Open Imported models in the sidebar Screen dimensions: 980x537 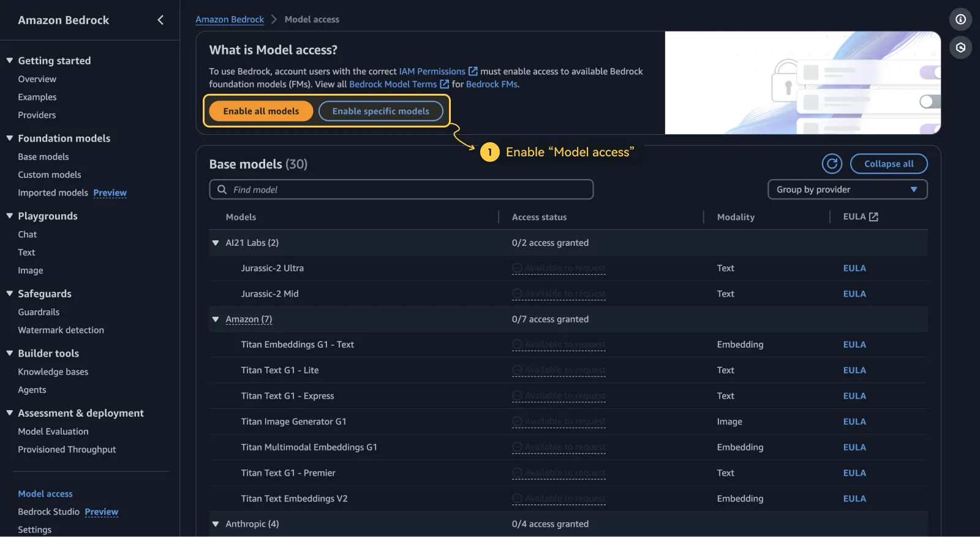[x=53, y=192]
